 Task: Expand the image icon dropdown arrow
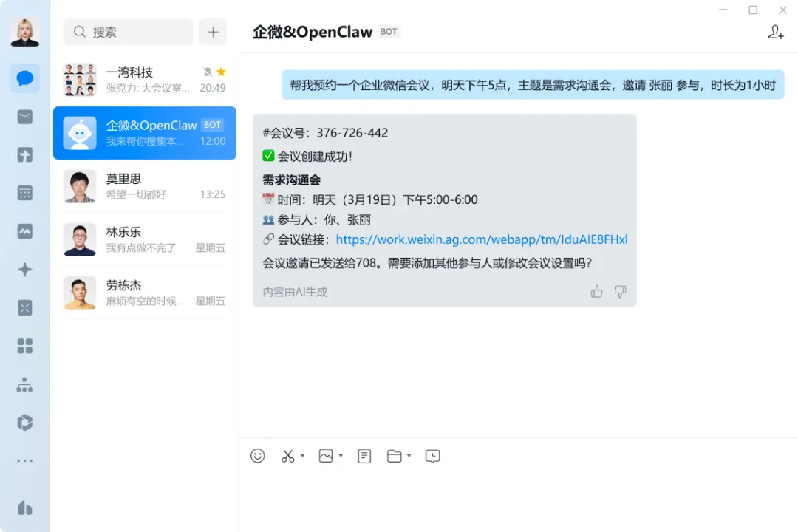click(341, 455)
